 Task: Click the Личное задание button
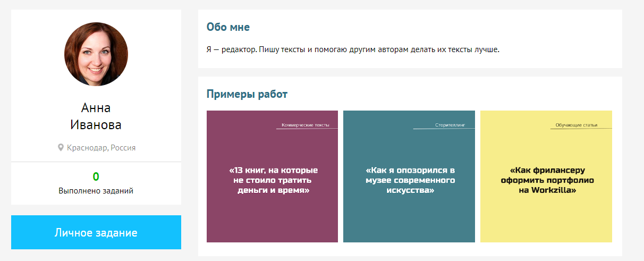[x=96, y=232]
